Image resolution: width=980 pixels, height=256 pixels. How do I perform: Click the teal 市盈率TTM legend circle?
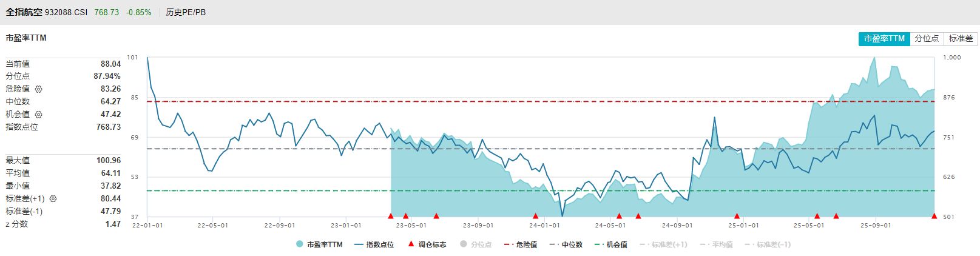(x=300, y=244)
